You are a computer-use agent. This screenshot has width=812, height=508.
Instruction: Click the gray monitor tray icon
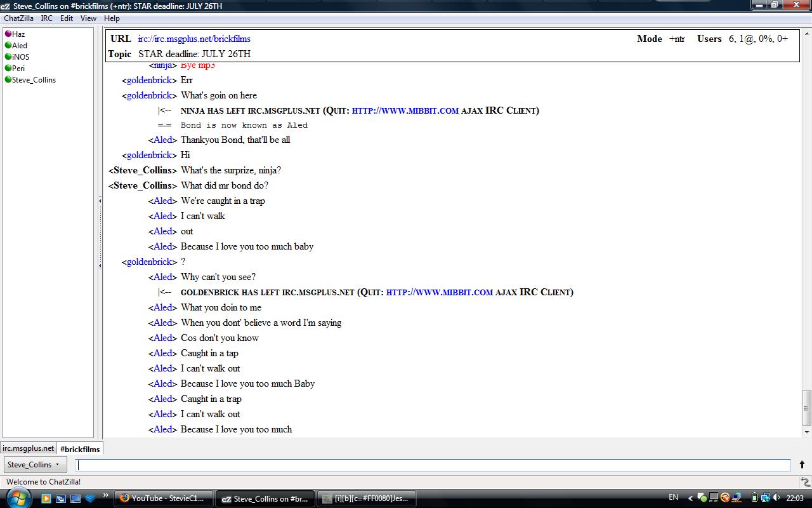[714, 498]
